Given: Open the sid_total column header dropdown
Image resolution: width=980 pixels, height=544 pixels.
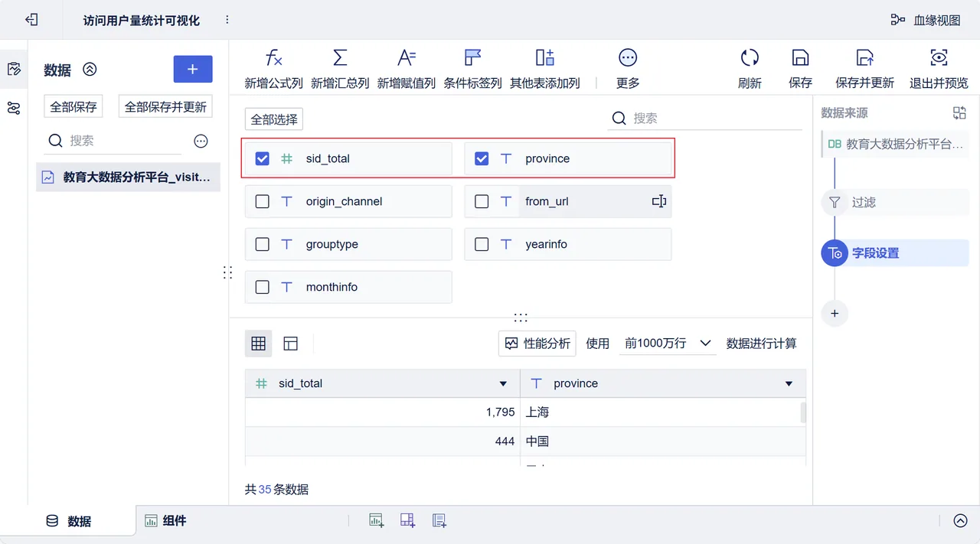Looking at the screenshot, I should 503,383.
